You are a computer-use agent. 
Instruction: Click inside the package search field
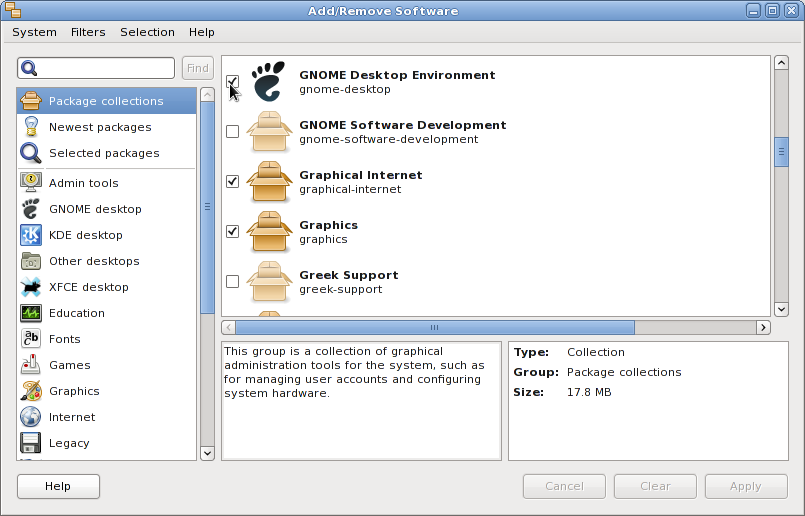[96, 68]
